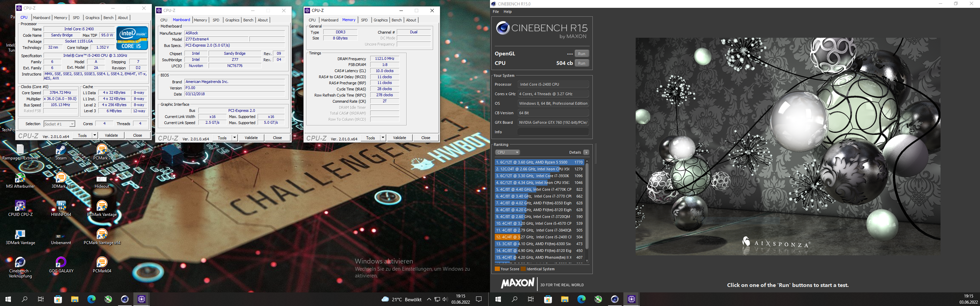Open File Explorer from left taskbar

pos(75,299)
